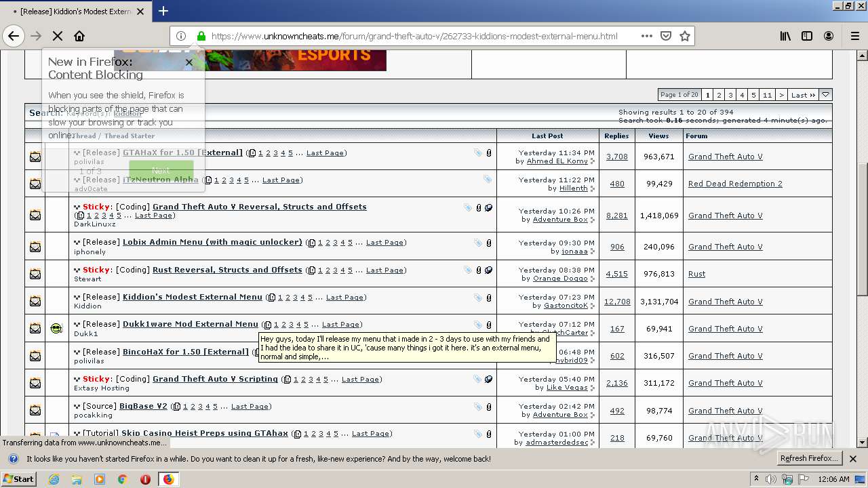Open thread Lobix Admin Menu (with magic unlocker)
The image size is (868, 488).
click(212, 242)
